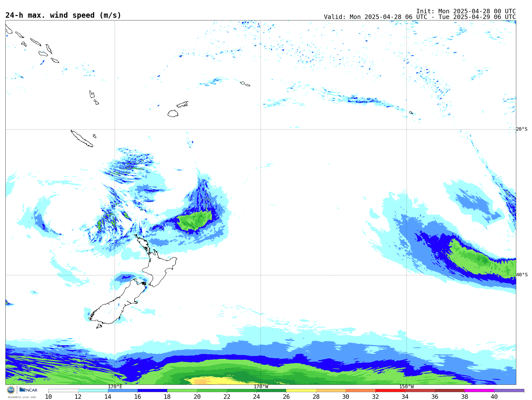Click the colorbar label '32'

click(375, 397)
